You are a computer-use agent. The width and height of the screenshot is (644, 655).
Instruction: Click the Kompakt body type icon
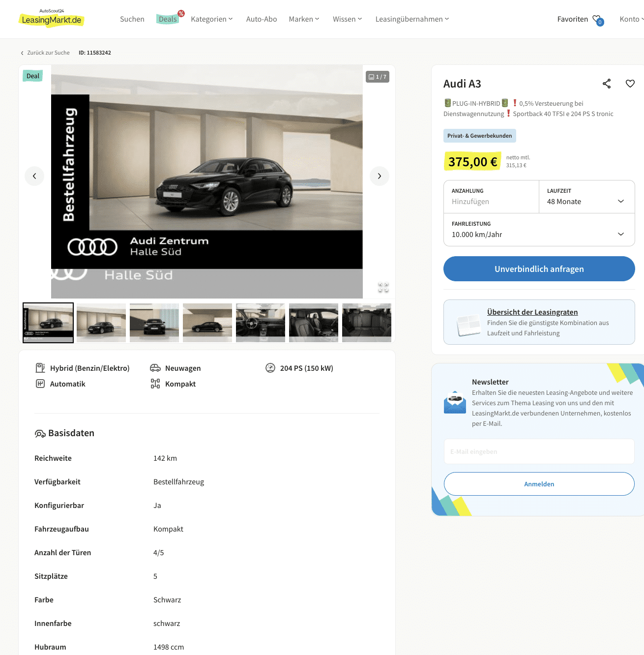click(x=155, y=384)
